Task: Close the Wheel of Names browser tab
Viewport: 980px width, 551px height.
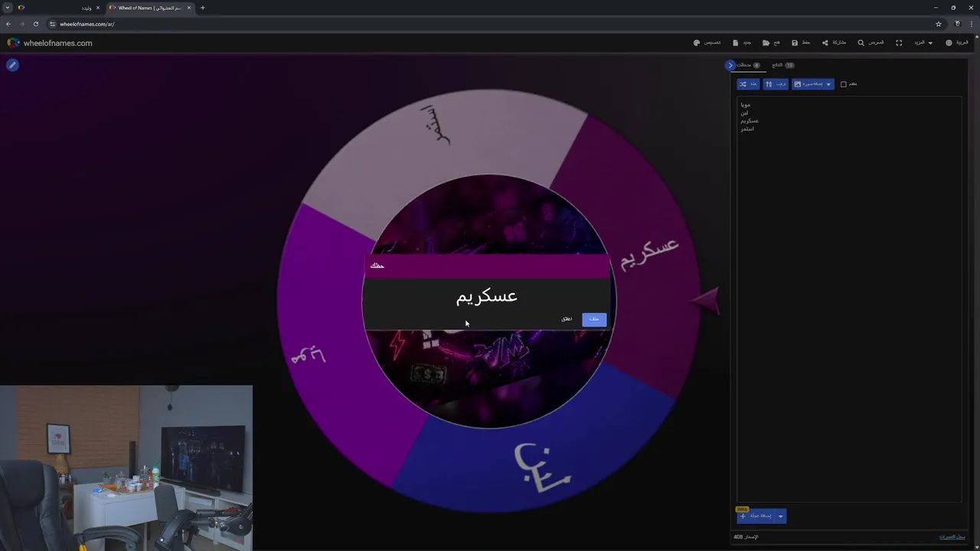Action: (x=188, y=8)
